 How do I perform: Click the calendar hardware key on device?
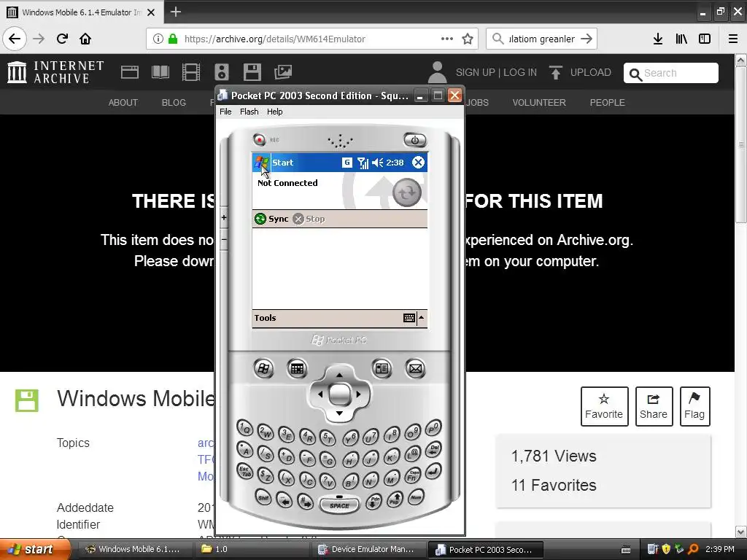297,368
